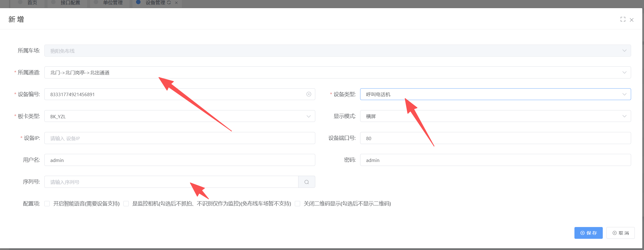The image size is (644, 250).
Task: Click the 设备端口号 field containing 80
Action: [x=495, y=138]
